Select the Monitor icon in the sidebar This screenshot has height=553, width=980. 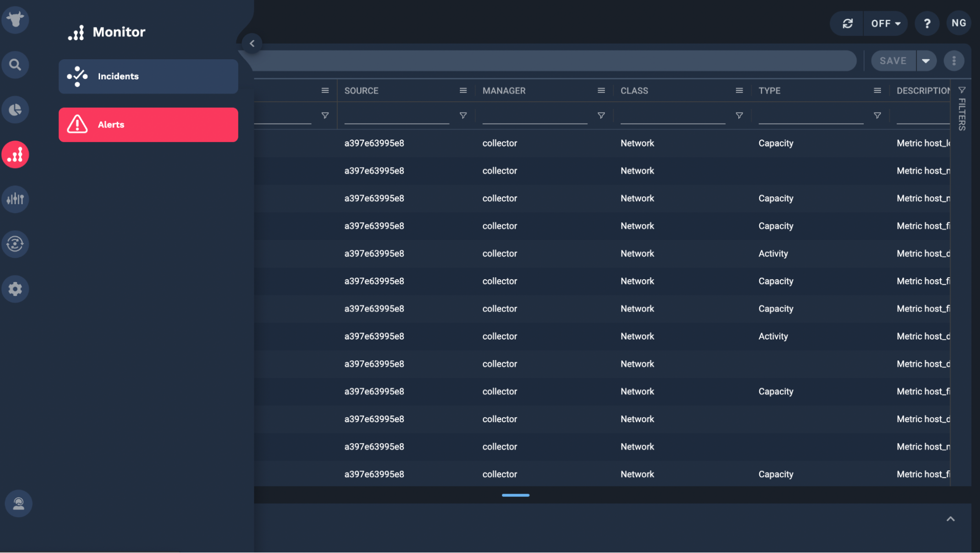[15, 154]
